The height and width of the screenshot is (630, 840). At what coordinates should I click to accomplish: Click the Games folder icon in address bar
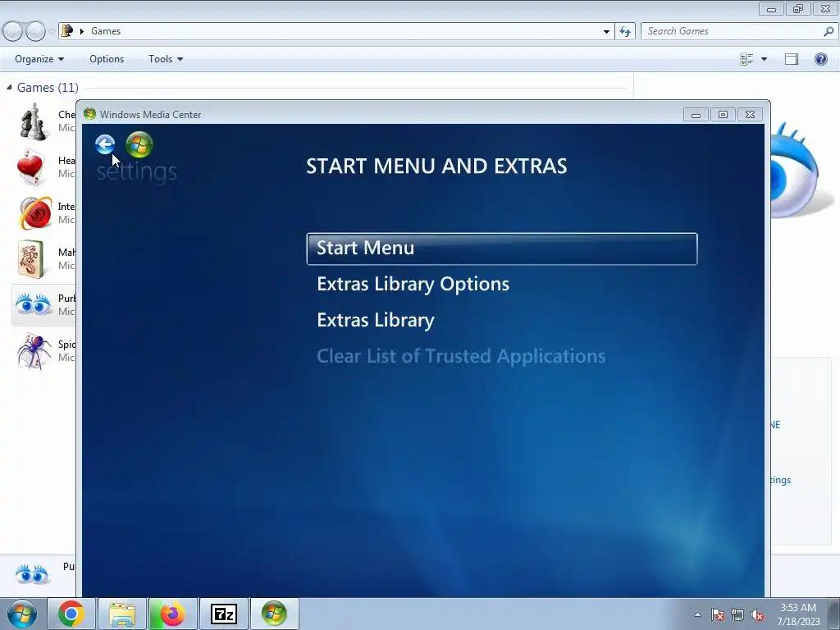pyautogui.click(x=67, y=31)
